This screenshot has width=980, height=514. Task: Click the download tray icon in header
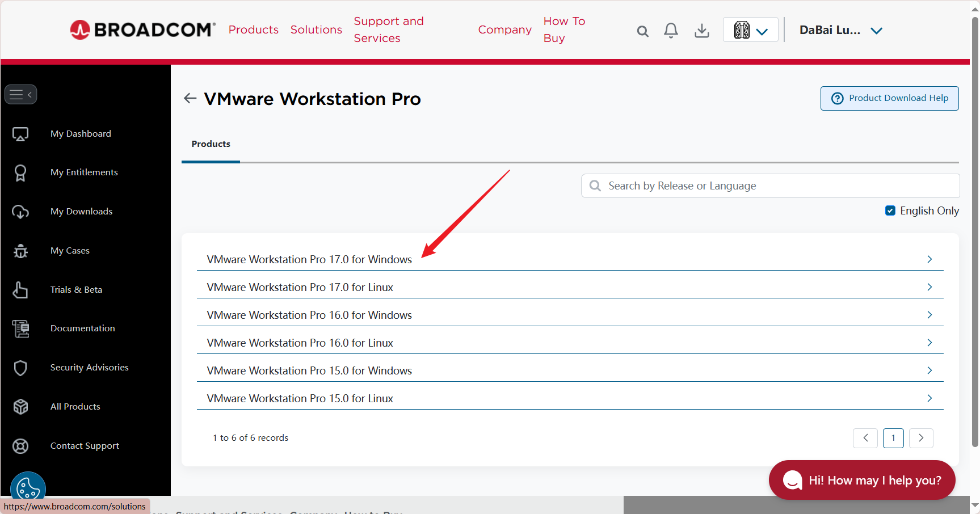[702, 31]
